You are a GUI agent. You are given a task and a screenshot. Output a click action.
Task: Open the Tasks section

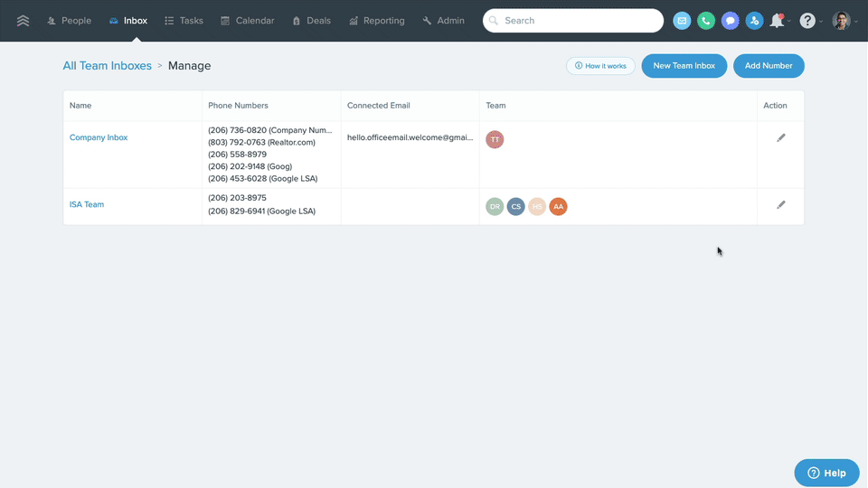click(184, 21)
